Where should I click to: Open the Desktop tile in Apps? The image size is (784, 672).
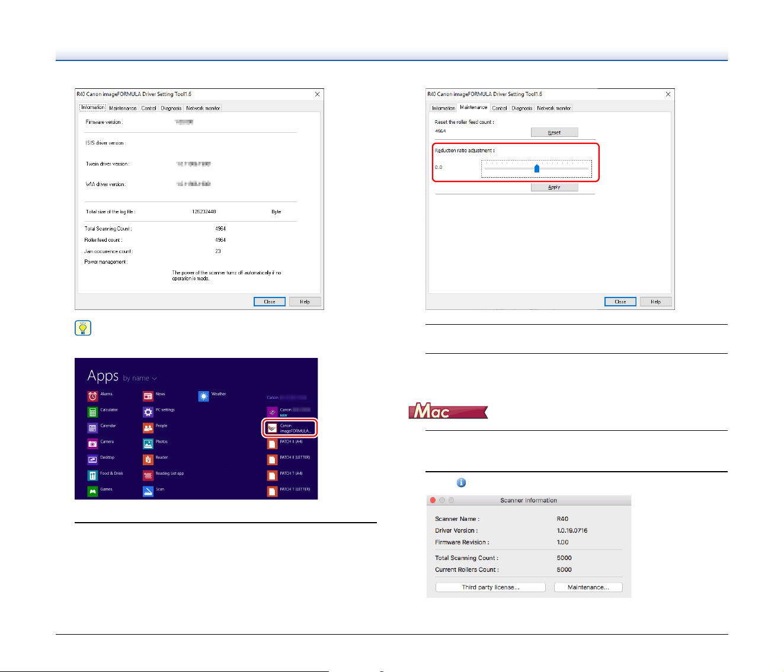pyautogui.click(x=93, y=460)
